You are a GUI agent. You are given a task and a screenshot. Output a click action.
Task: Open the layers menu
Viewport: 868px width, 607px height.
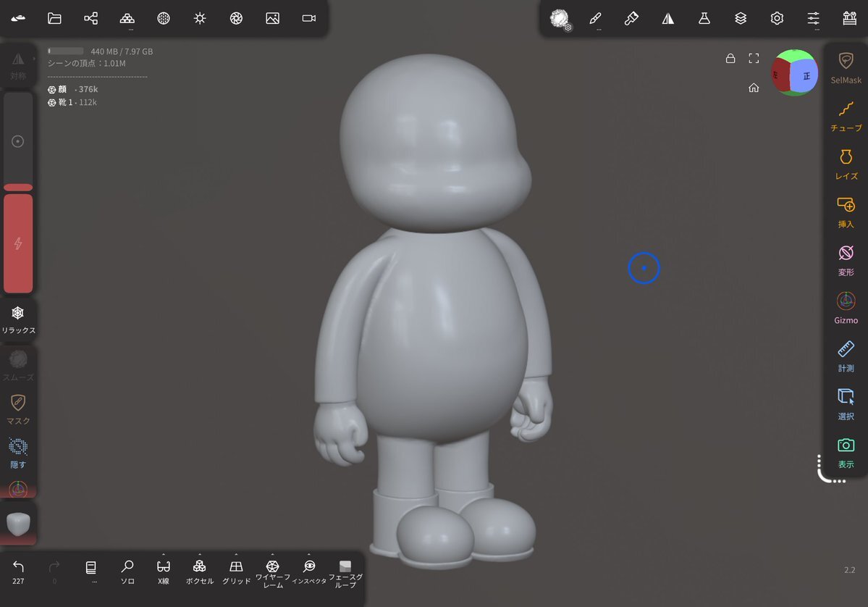[741, 19]
